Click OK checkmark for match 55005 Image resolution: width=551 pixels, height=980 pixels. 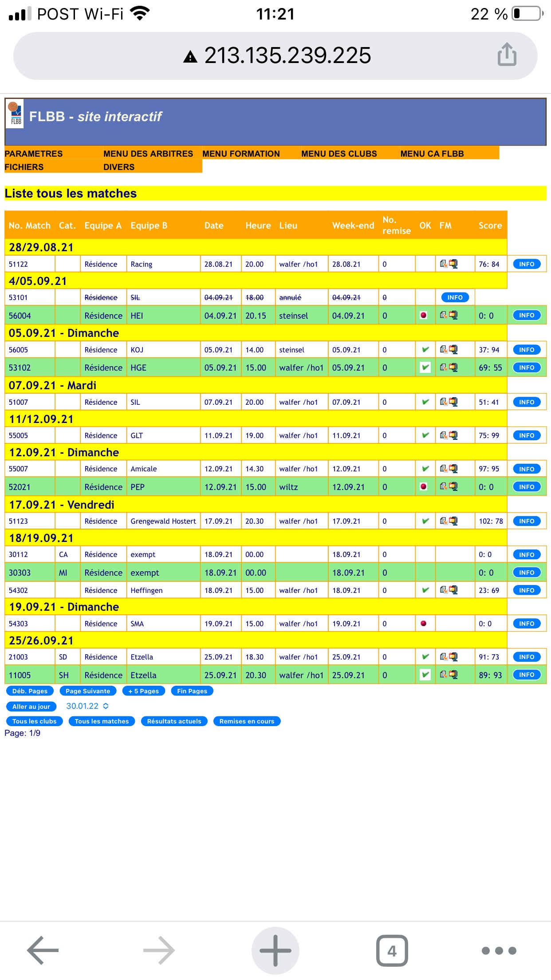click(x=425, y=435)
